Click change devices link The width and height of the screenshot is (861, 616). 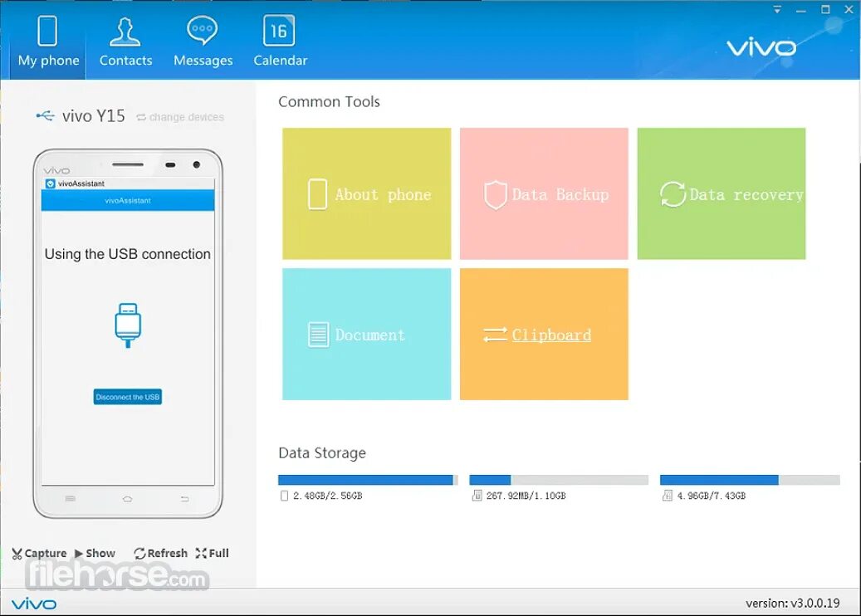point(187,117)
